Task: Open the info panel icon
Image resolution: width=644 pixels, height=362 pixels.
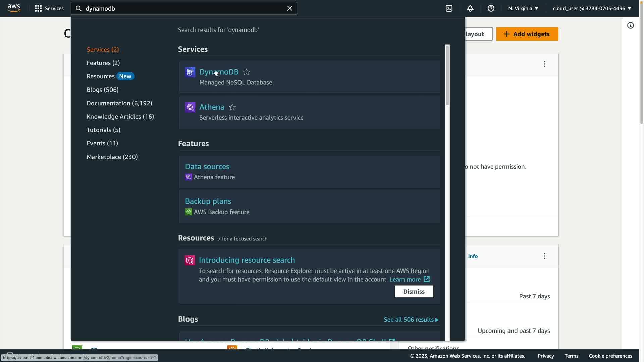Action: (630, 26)
